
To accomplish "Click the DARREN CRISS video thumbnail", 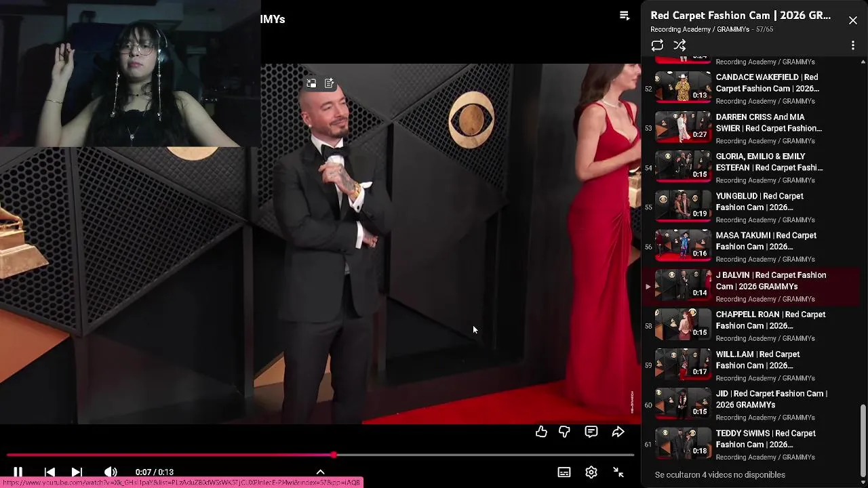I will pos(684,125).
